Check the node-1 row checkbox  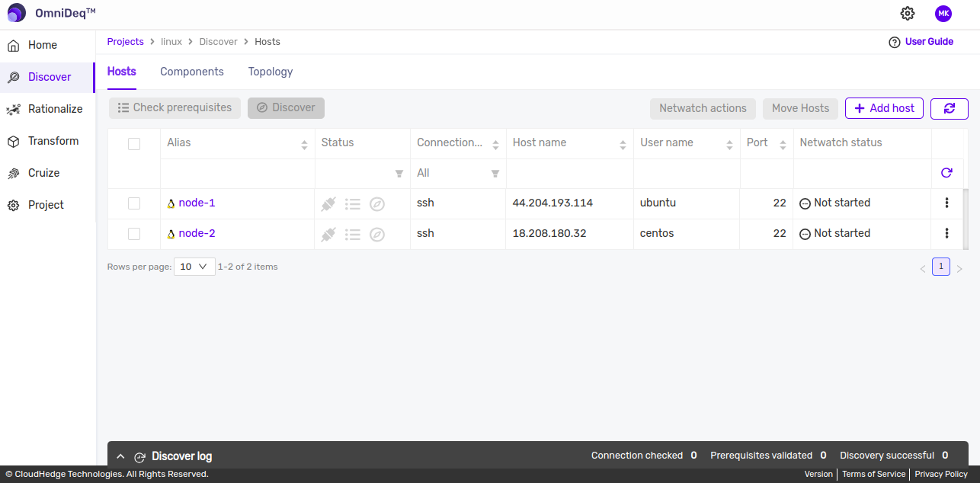[x=134, y=203]
